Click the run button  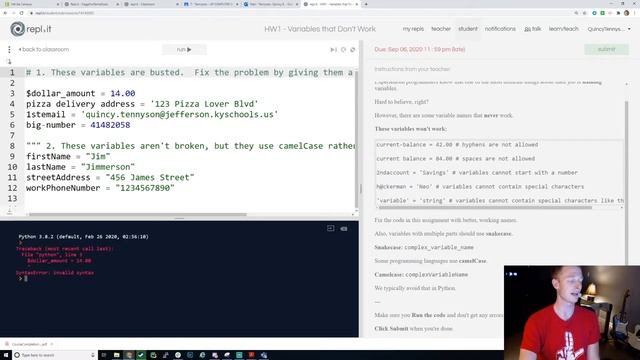(x=184, y=49)
